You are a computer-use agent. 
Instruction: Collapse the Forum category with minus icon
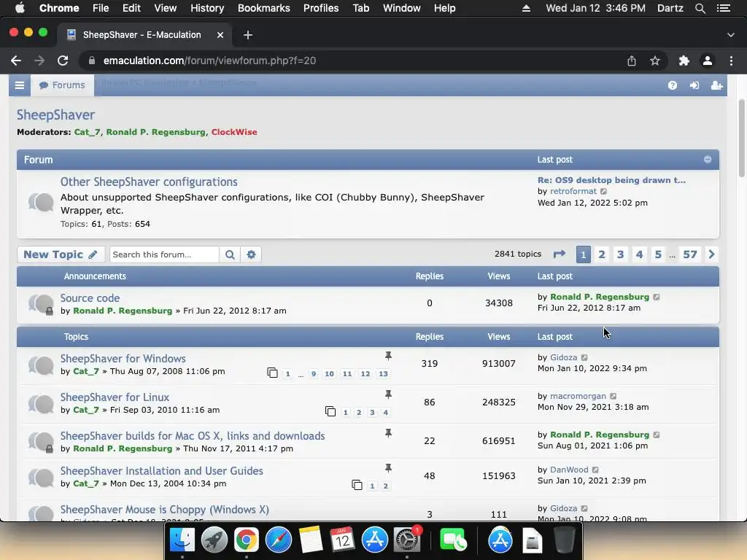click(x=708, y=160)
